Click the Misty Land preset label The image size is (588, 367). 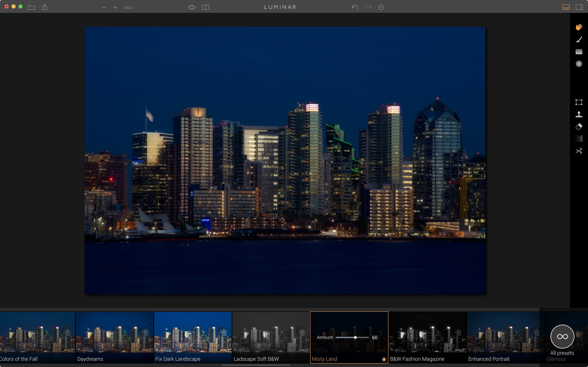click(324, 359)
